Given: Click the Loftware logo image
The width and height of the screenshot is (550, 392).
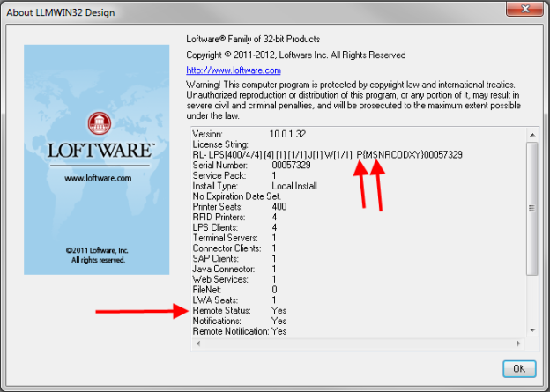Looking at the screenshot, I should [x=96, y=159].
